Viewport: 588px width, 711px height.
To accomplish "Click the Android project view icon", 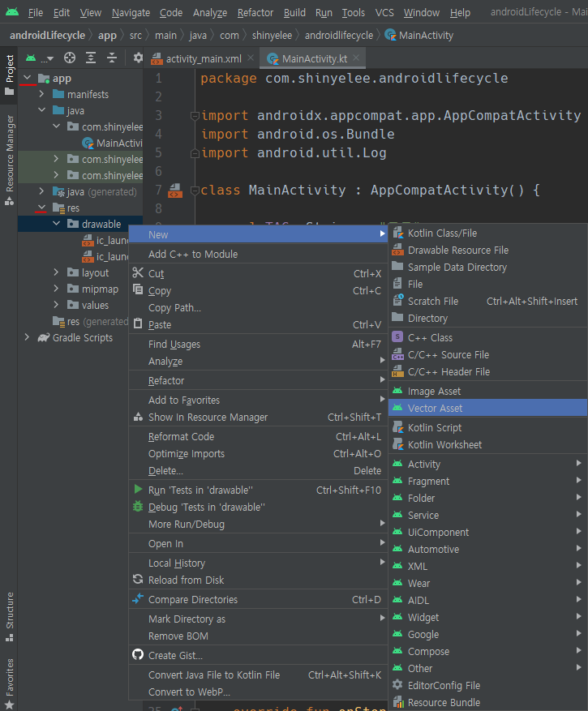I will point(31,58).
